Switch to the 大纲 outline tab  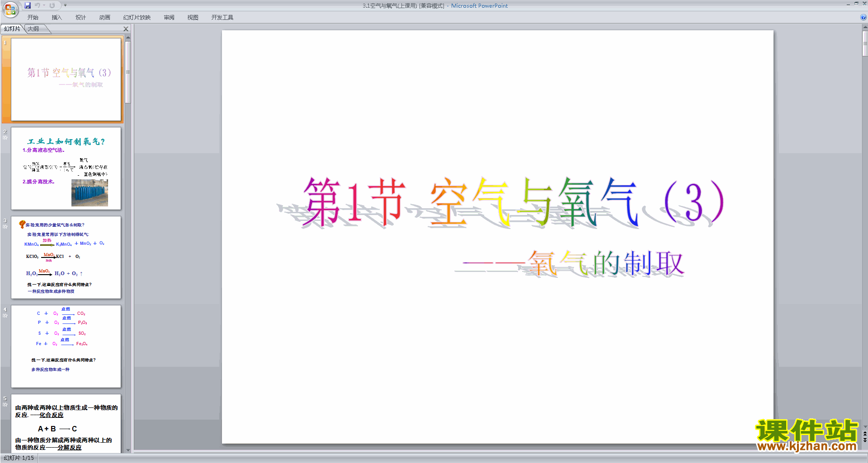pos(33,28)
